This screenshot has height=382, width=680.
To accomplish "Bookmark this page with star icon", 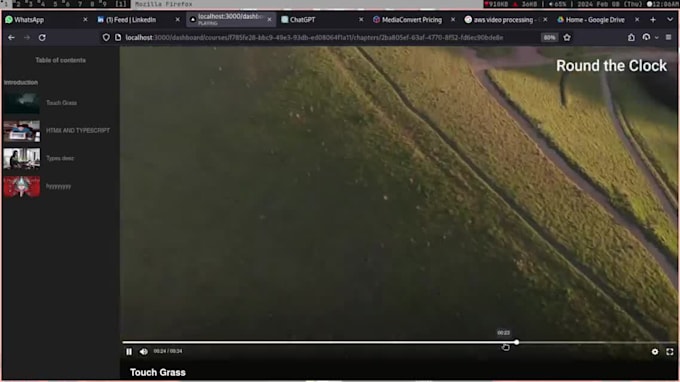I will [x=567, y=38].
